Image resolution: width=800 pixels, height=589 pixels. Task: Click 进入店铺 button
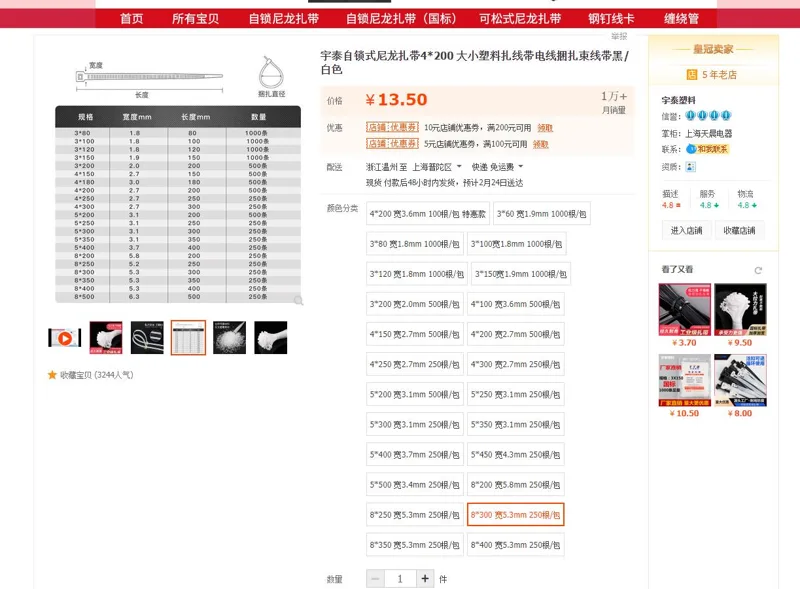[686, 231]
